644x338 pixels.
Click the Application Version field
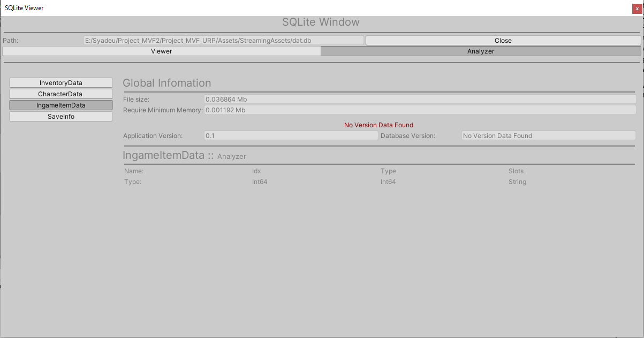click(x=291, y=136)
